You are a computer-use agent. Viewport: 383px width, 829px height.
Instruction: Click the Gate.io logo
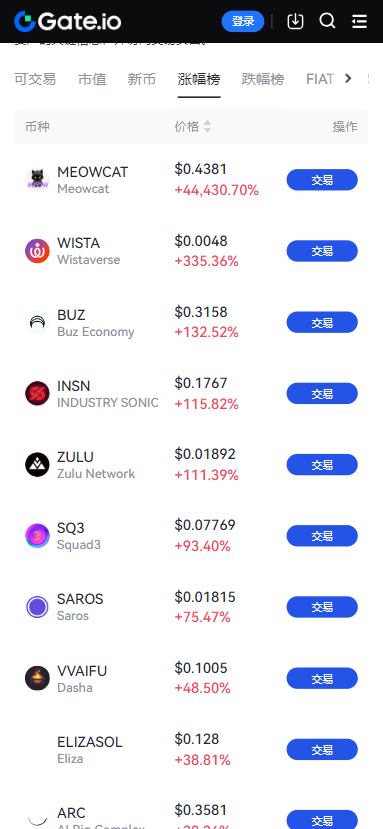point(68,21)
